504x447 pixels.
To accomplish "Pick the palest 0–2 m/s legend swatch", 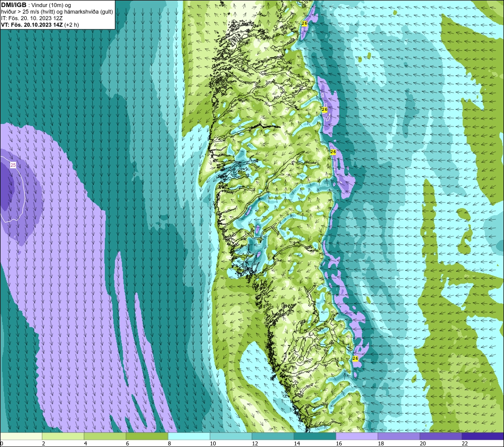I will pos(21,436).
